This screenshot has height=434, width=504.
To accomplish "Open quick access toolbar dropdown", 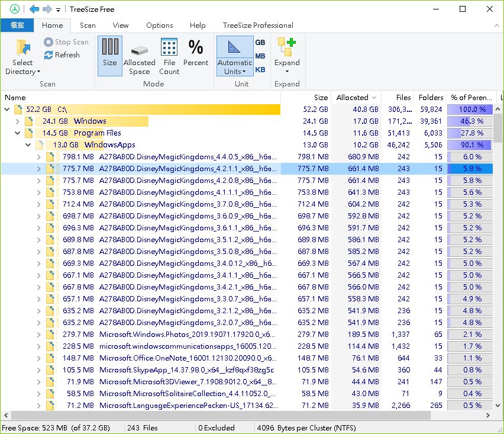I will click(58, 9).
